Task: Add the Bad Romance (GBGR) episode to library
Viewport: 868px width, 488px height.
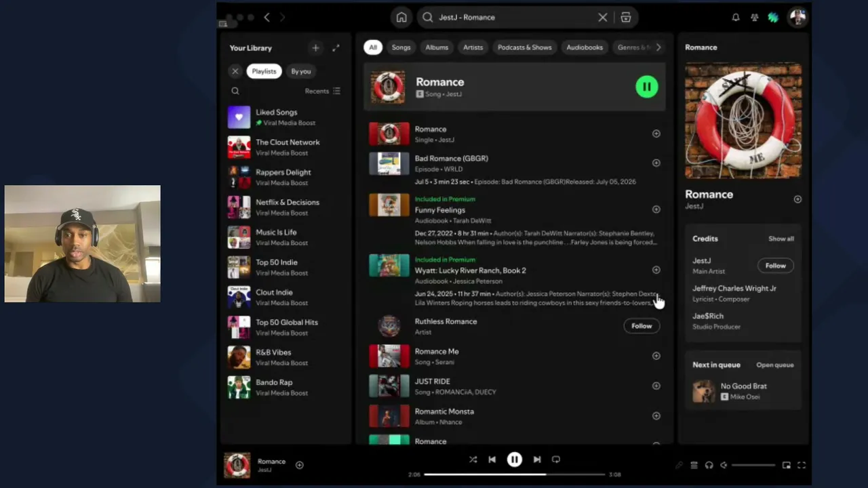Action: [x=656, y=163]
